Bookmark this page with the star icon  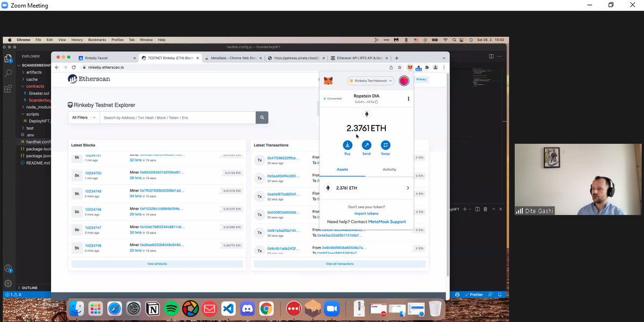click(399, 68)
